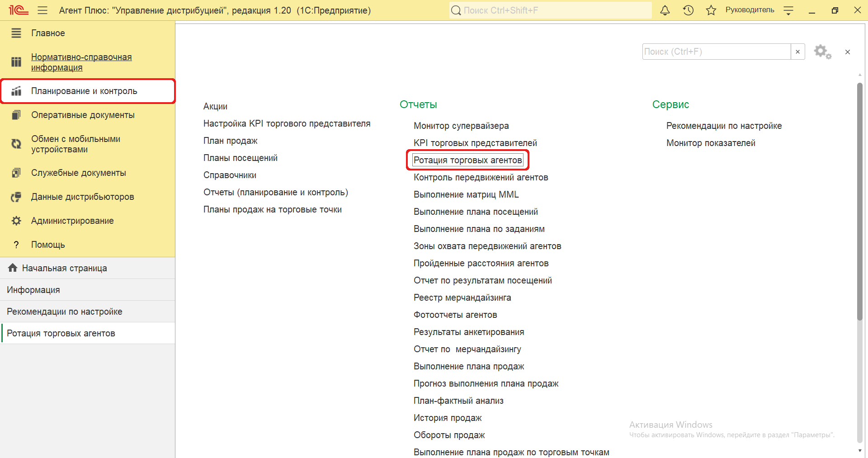
Task: Click Служебные документы icon
Action: click(x=16, y=173)
